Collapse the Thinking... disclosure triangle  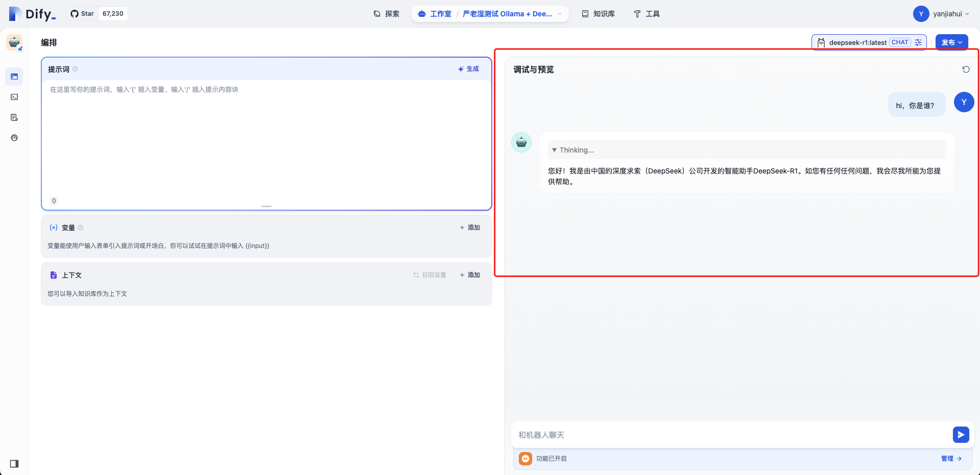(x=554, y=150)
